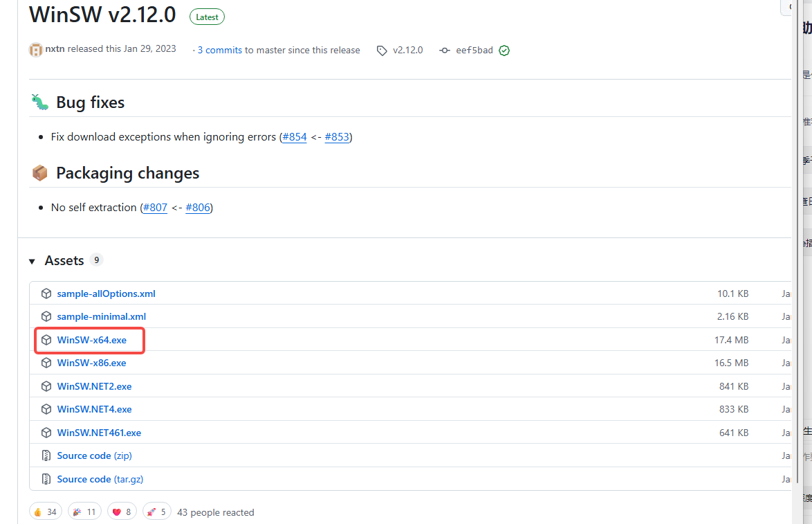
Task: Open issue #806 link
Action: 198,208
